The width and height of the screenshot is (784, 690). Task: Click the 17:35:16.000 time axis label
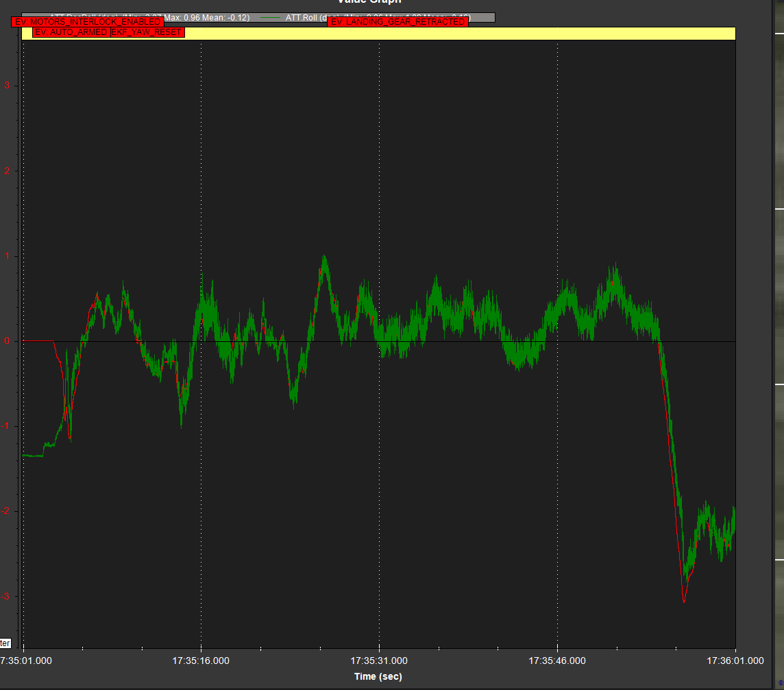[x=201, y=661]
